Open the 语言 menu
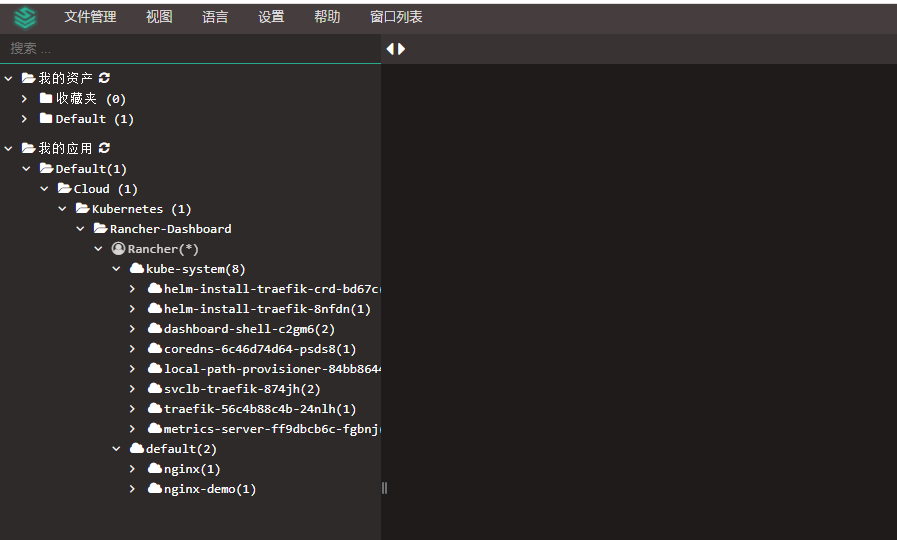 pyautogui.click(x=215, y=17)
